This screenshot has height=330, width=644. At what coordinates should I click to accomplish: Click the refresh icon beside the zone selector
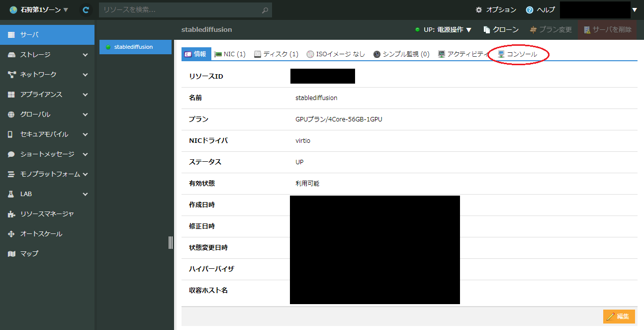coord(86,10)
